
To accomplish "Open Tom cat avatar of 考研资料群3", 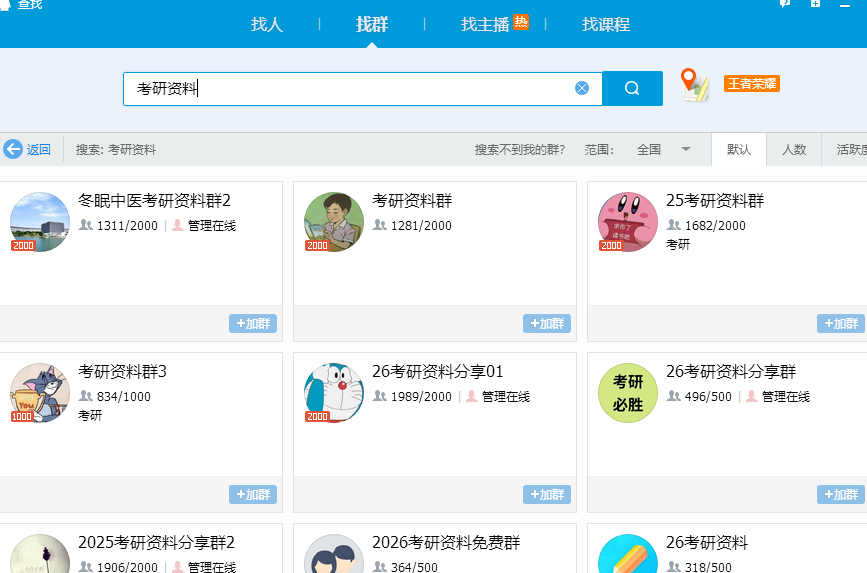I will (40, 393).
